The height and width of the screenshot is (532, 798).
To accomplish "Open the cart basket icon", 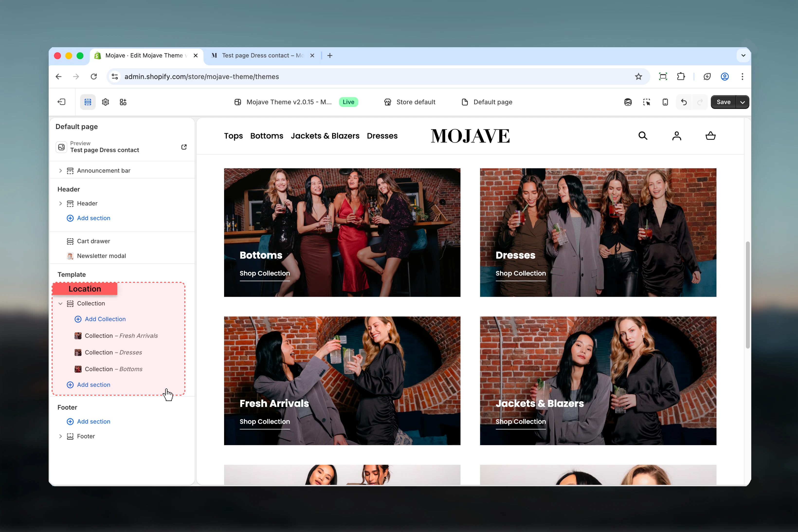I will pyautogui.click(x=710, y=136).
